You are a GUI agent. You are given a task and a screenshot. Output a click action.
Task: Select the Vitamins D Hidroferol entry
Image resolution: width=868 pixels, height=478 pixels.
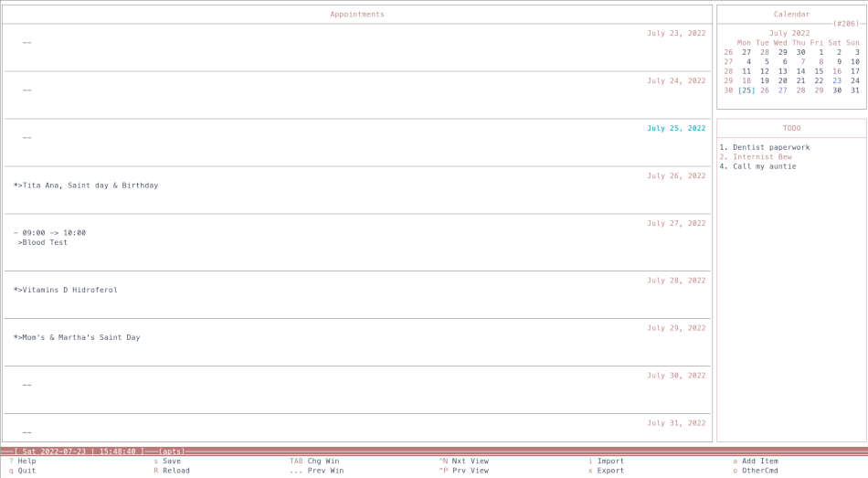[69, 291]
